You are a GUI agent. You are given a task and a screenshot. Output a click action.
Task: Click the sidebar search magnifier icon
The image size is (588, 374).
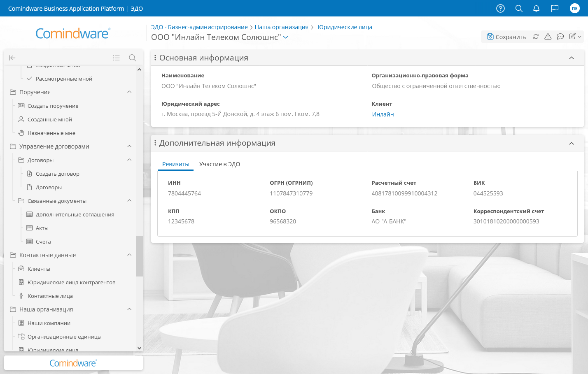coord(133,58)
